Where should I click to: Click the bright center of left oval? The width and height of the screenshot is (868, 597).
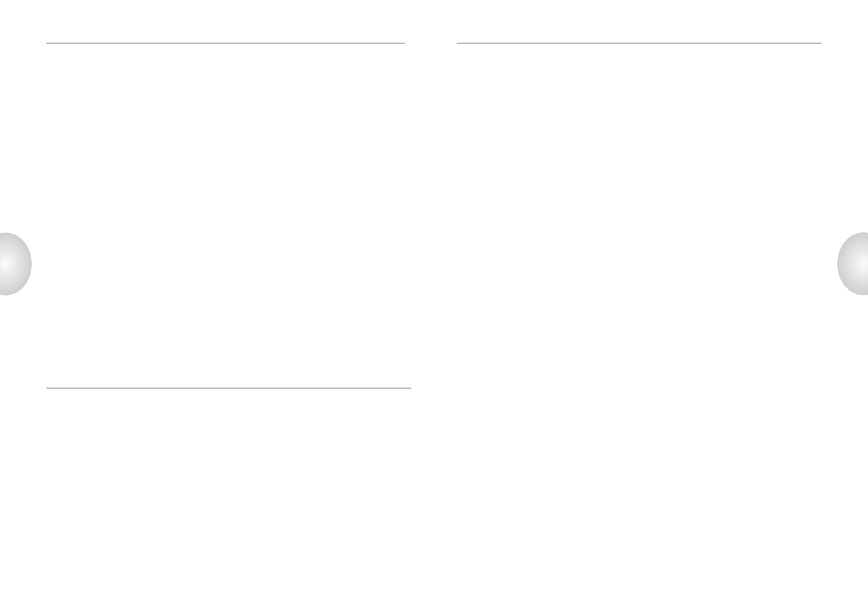click(x=5, y=264)
